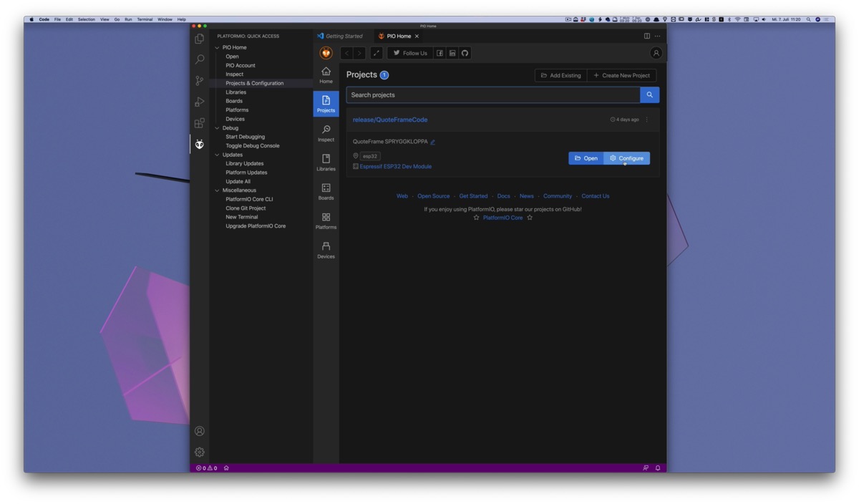
Task: Open the Search view in the activity bar
Action: pos(200,59)
